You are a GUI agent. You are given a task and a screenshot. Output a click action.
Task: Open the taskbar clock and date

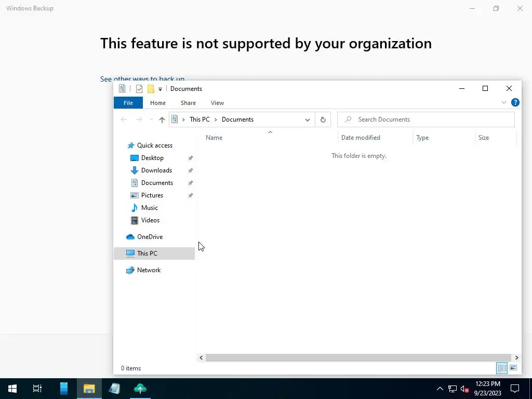coord(487,389)
